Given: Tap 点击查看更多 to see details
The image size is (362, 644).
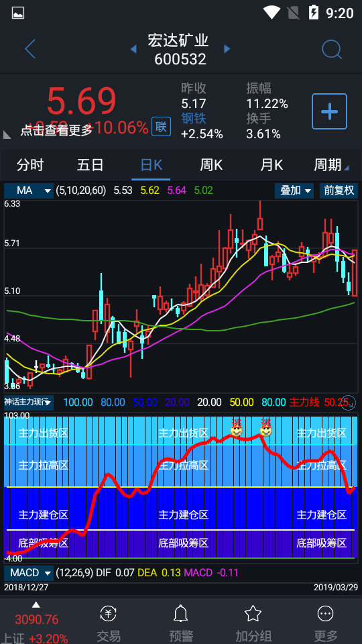Looking at the screenshot, I should pos(56,130).
